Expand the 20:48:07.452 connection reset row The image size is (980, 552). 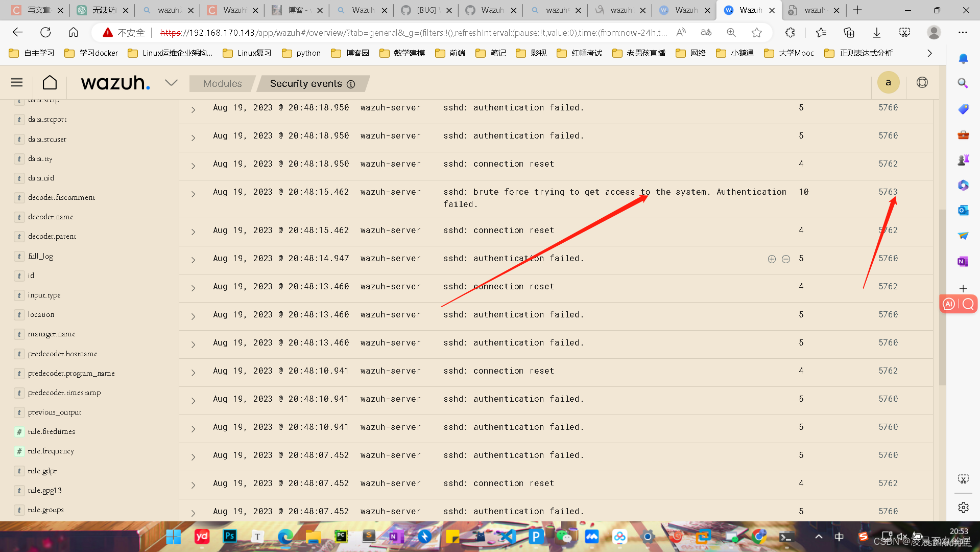pos(193,485)
